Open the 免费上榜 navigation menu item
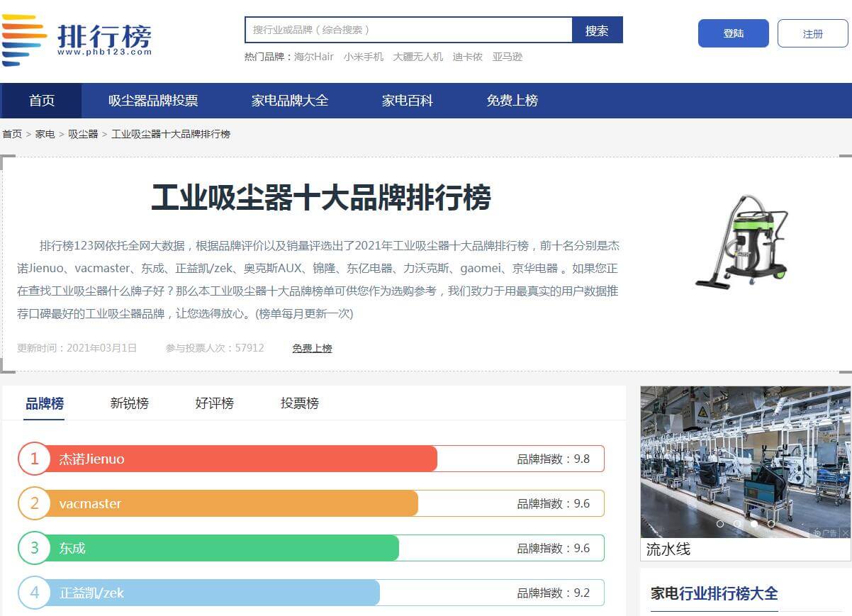This screenshot has height=616, width=852. (x=512, y=101)
